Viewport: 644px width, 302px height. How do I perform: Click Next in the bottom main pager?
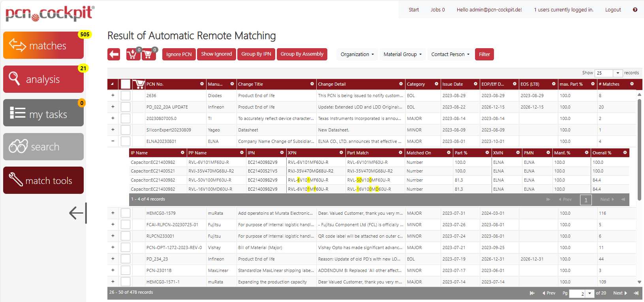(x=620, y=293)
